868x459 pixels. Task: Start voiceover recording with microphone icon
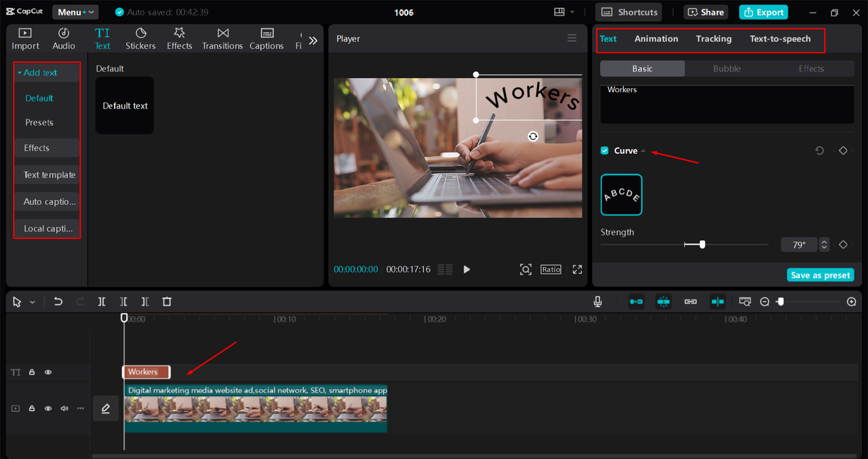coord(598,302)
